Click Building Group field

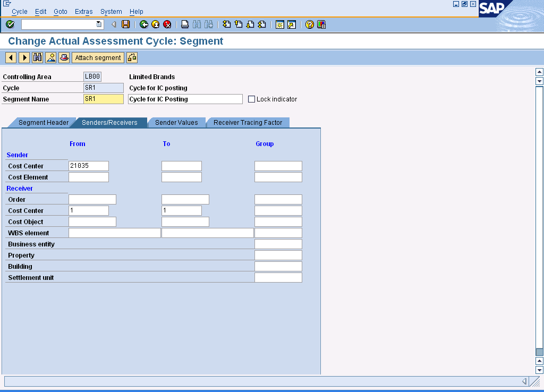(x=278, y=266)
